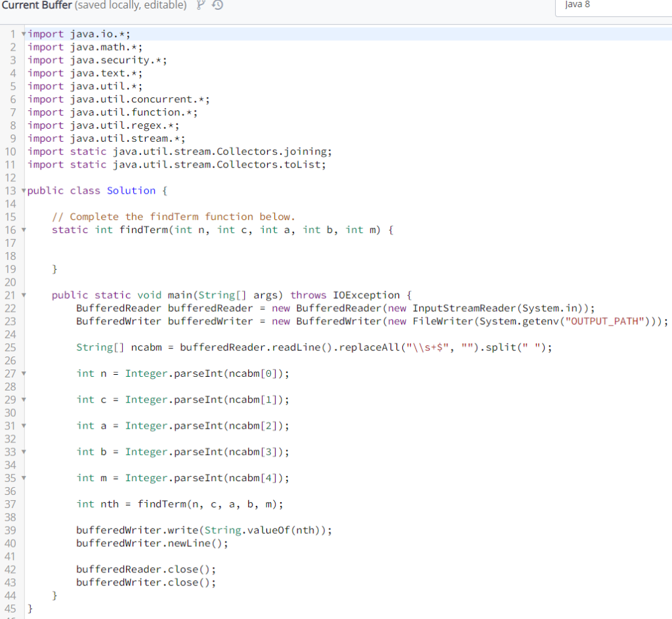The image size is (672, 619).
Task: Collapse the fold arrow on line 33
Action: pyautogui.click(x=22, y=452)
